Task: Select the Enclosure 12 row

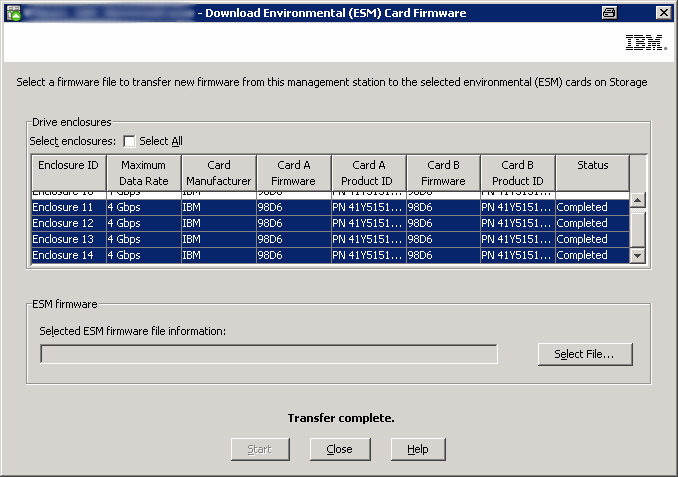Action: [x=68, y=223]
